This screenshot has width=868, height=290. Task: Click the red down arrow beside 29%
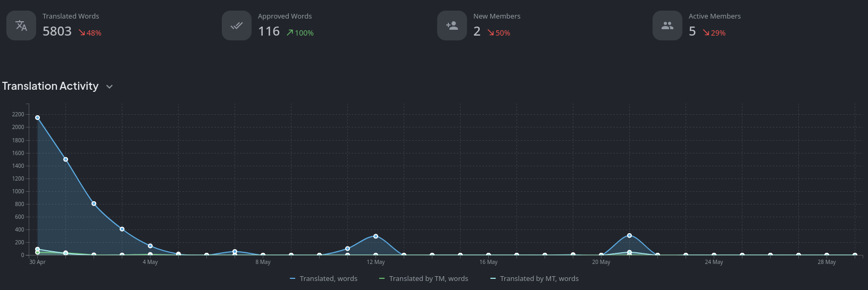coord(706,33)
